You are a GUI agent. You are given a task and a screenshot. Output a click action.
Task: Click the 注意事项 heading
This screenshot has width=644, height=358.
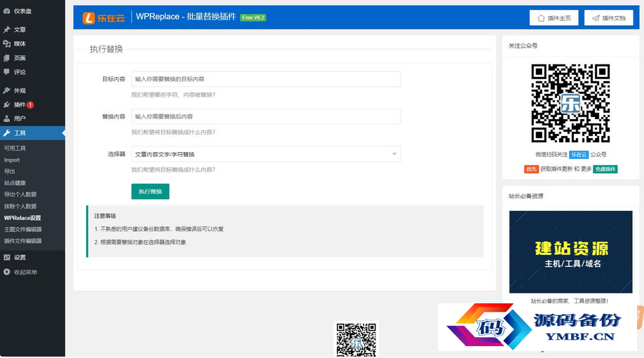click(x=105, y=216)
